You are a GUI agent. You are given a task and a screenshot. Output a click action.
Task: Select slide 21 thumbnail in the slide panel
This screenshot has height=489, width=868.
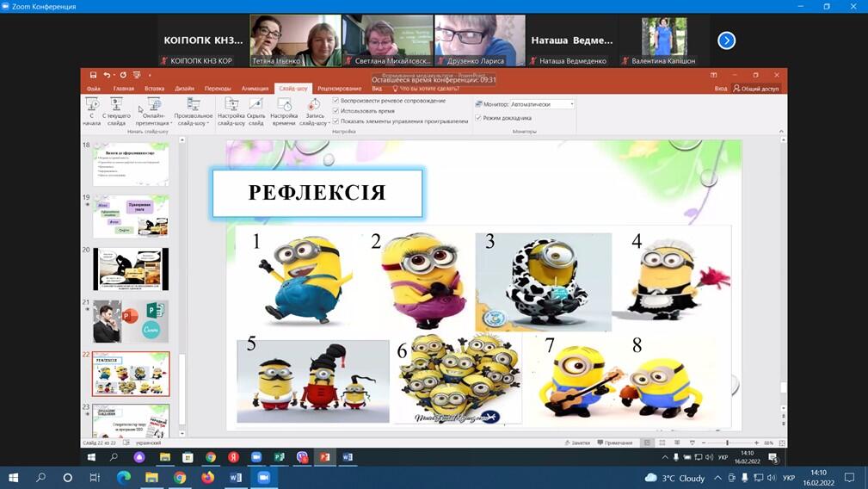131,322
